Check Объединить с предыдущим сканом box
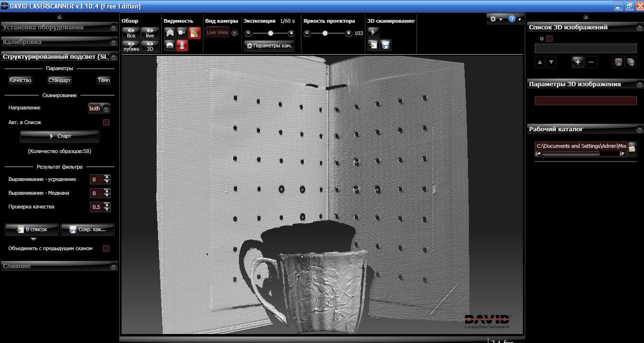Viewport: 644px width, 343px height. click(x=106, y=248)
